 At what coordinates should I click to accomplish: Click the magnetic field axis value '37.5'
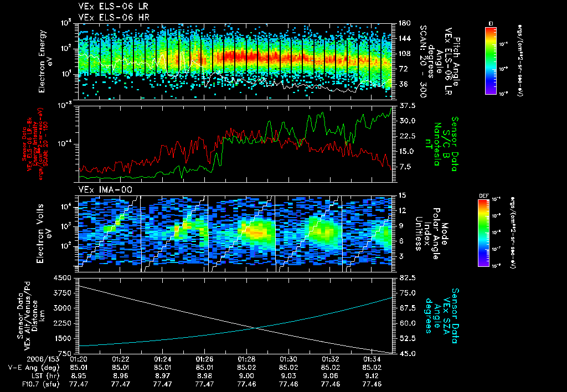point(408,106)
